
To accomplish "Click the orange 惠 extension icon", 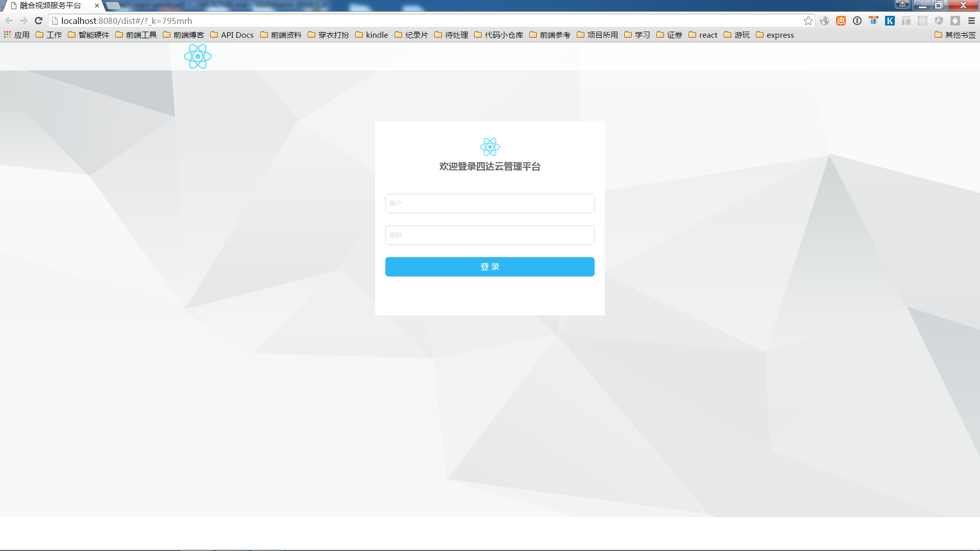I will pos(841,21).
